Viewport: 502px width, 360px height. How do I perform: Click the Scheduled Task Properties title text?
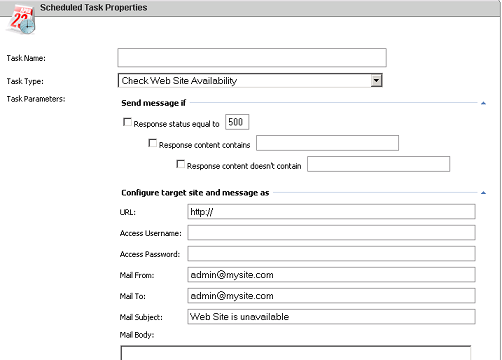coord(94,7)
